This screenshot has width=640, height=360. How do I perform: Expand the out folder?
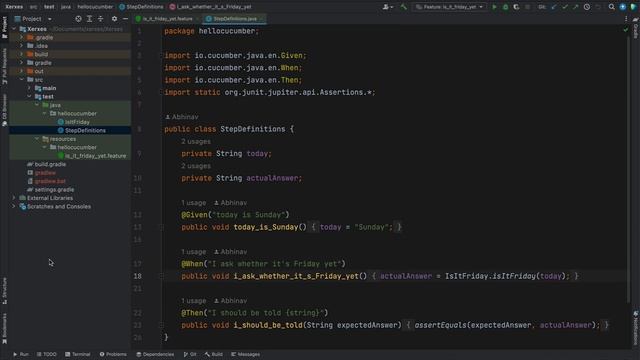tap(22, 71)
